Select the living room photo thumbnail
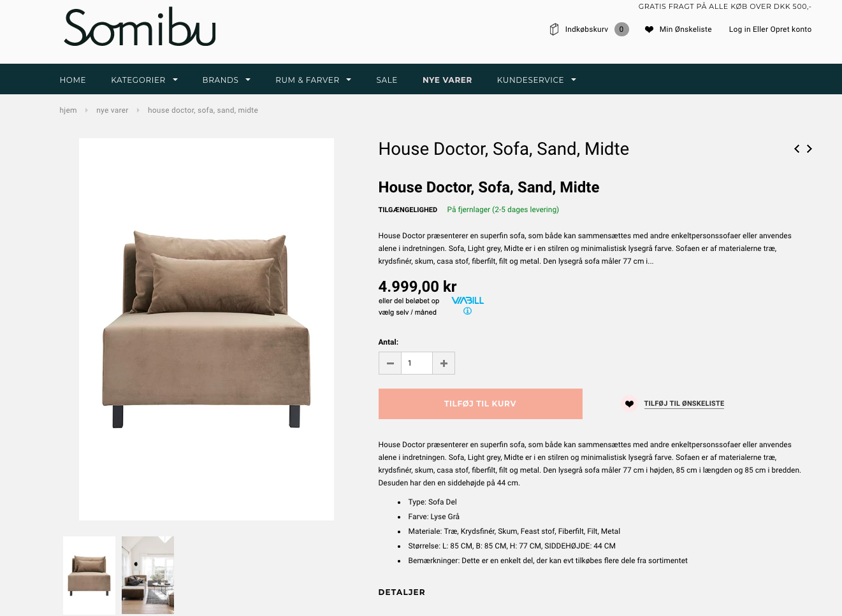The image size is (842, 616). [148, 575]
